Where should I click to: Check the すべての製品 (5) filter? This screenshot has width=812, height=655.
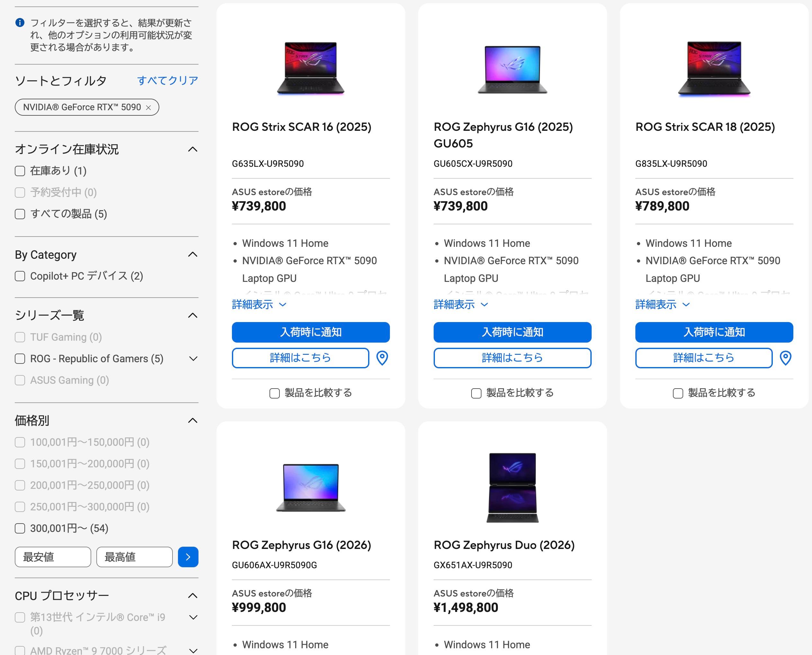point(20,214)
